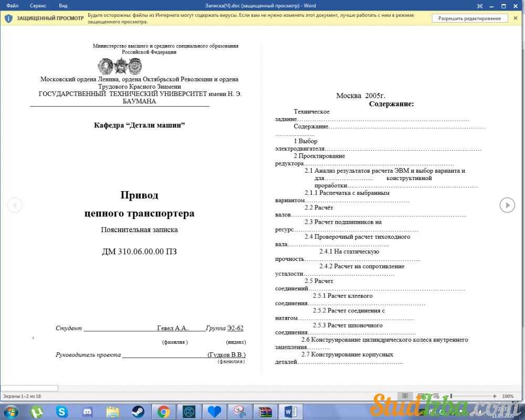Click the zoom slider handle
The image size is (525, 420).
pyautogui.click(x=451, y=396)
